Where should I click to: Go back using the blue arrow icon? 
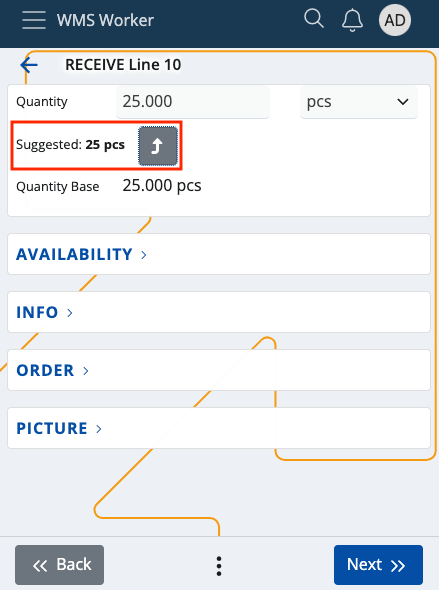click(29, 65)
